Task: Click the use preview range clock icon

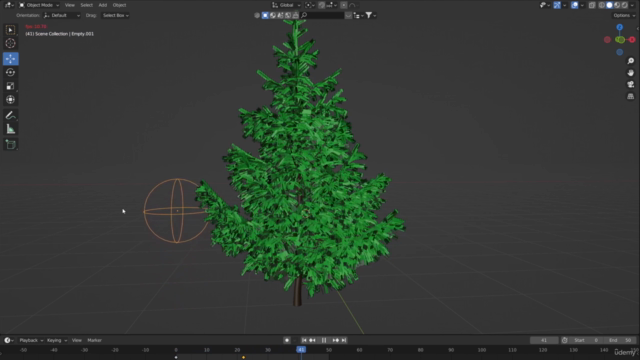Action: [x=564, y=340]
